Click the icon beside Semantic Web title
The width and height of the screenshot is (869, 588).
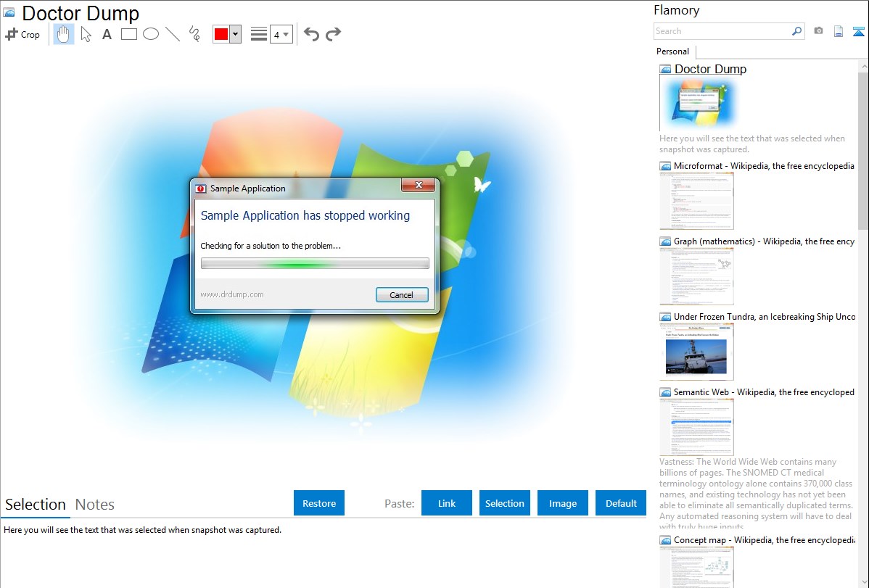click(665, 392)
